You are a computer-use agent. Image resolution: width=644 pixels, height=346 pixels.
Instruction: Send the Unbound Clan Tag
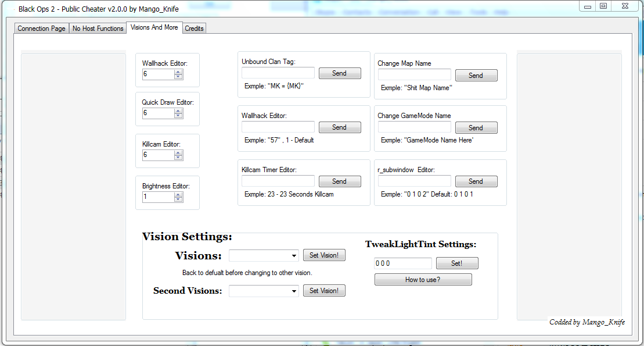pyautogui.click(x=340, y=73)
